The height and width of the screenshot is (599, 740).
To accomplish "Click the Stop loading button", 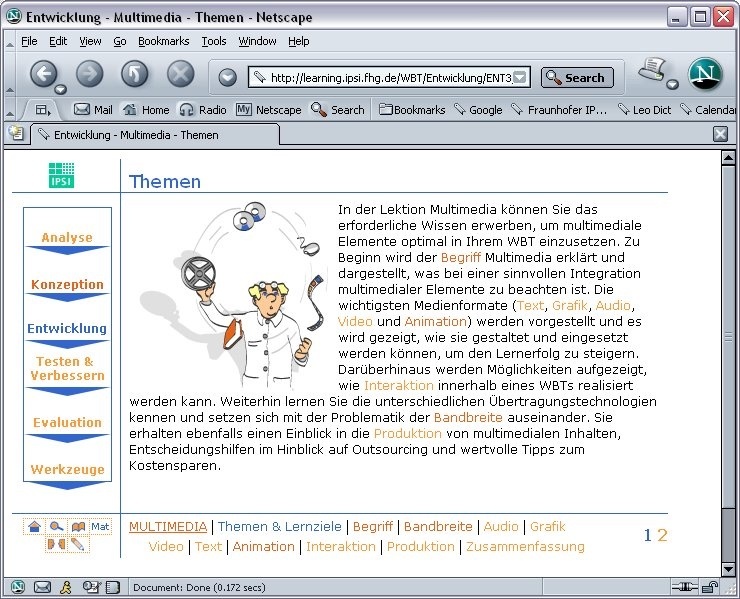I will [x=180, y=74].
